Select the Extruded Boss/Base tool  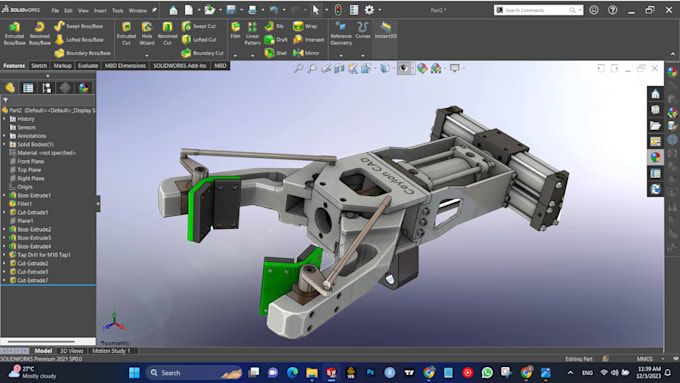14,33
